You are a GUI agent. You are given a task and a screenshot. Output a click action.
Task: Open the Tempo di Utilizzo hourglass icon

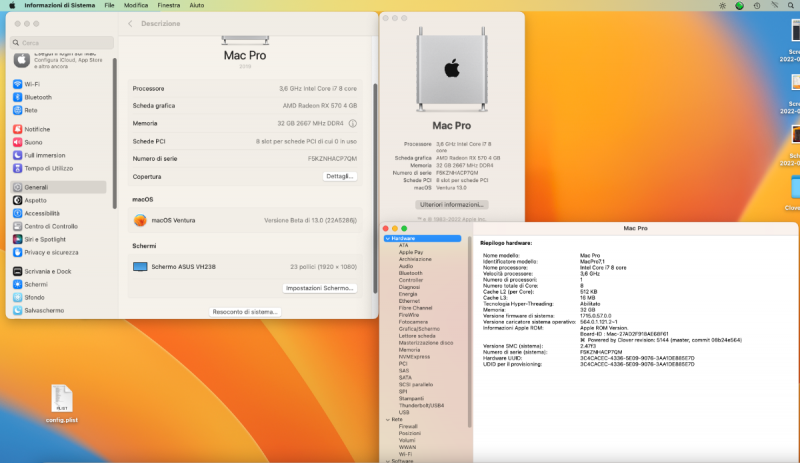[x=17, y=168]
